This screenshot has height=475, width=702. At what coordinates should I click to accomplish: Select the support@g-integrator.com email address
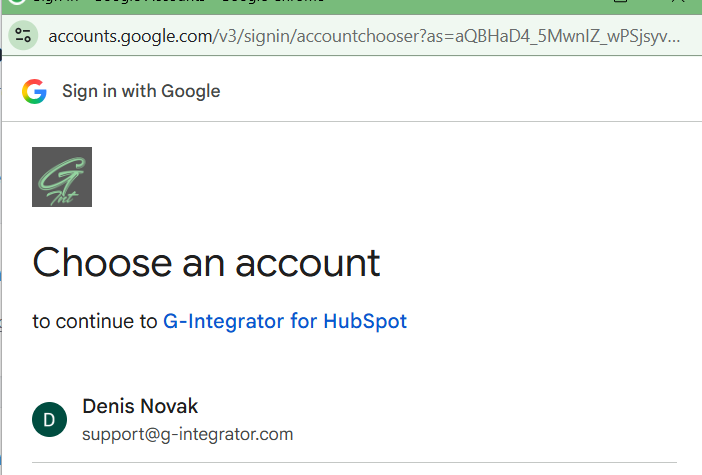(188, 434)
